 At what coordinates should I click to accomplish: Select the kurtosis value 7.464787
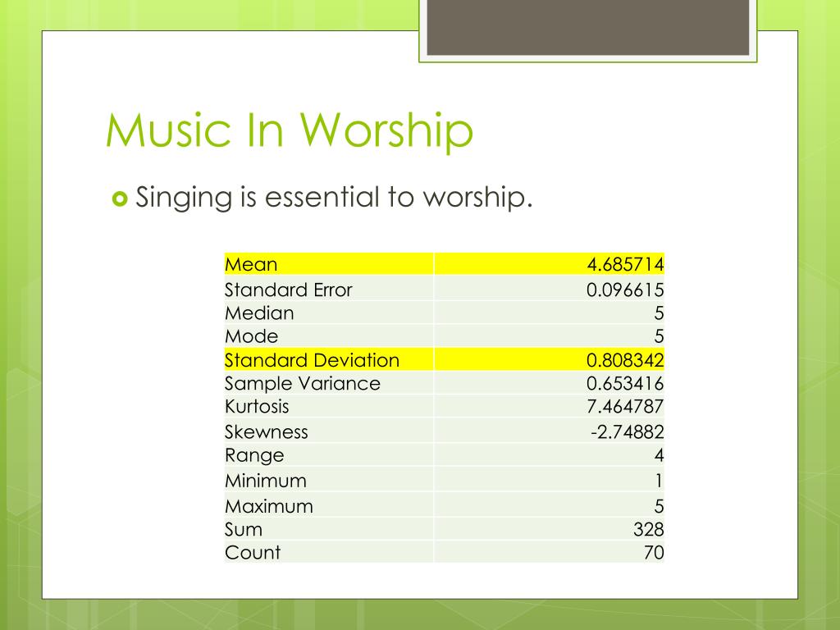pos(625,407)
